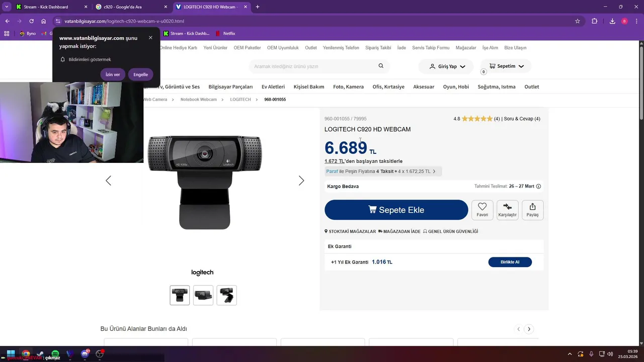This screenshot has width=644, height=362.
Task: Open Mağazalar link in top bar
Action: click(466, 48)
